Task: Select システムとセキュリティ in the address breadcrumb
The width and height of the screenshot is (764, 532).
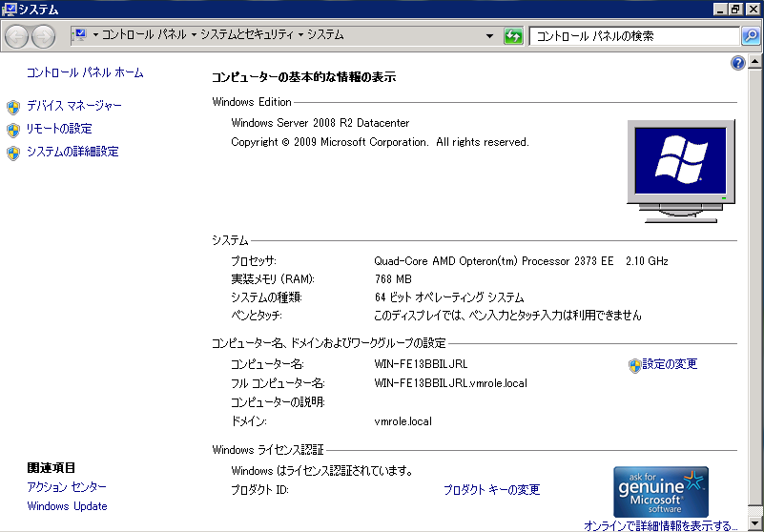Action: (248, 35)
